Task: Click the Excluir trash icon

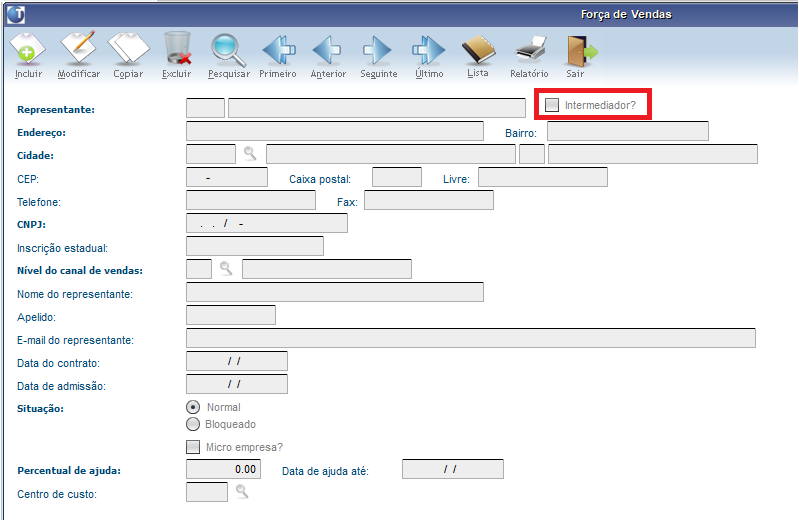Action: (x=177, y=48)
